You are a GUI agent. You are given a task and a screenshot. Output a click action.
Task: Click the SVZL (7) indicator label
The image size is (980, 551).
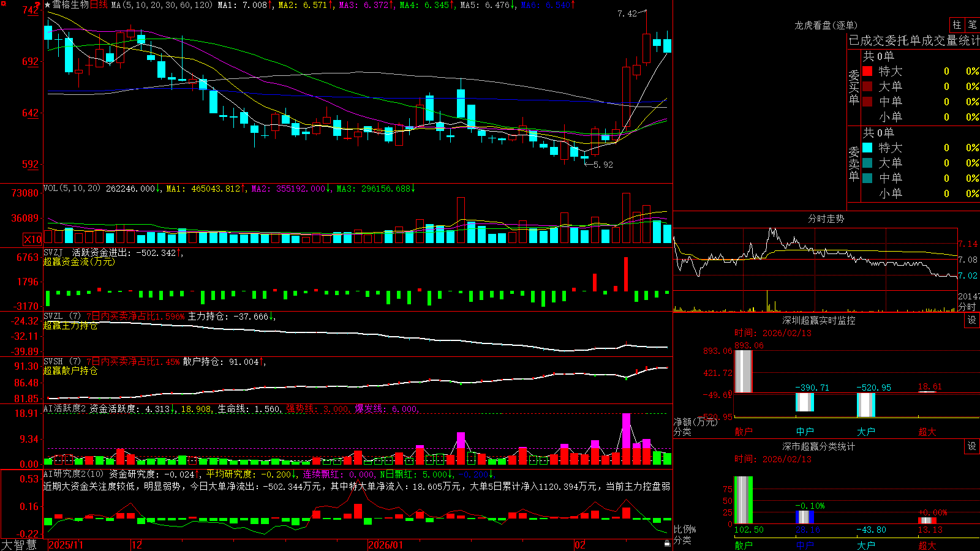click(x=62, y=317)
